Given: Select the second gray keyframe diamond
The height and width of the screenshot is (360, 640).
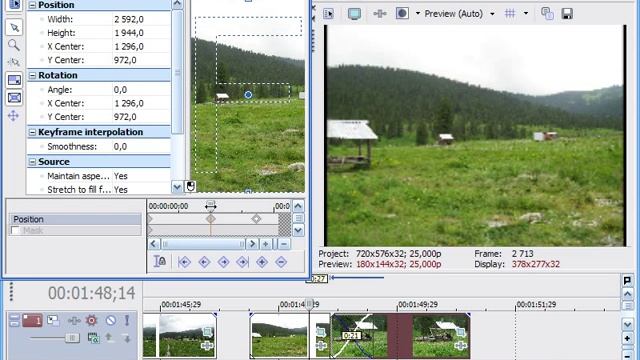Looking at the screenshot, I should [256, 219].
